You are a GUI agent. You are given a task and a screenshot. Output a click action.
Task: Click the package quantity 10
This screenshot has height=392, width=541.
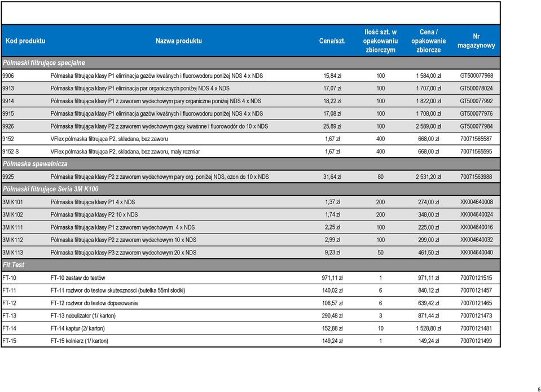[381, 328]
